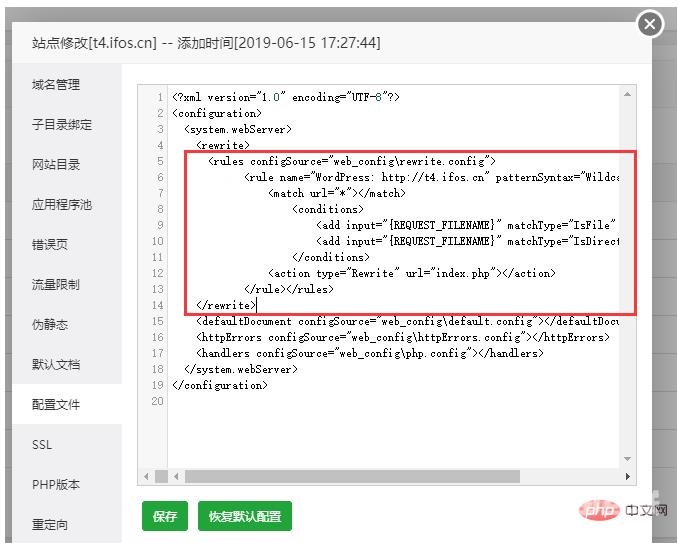Click the editor scroll down arrow
The height and width of the screenshot is (543, 678).
coord(628,460)
